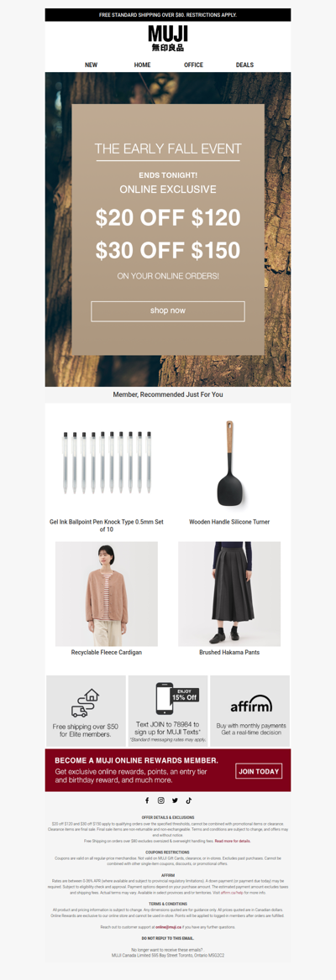Click the MUJI logo at top
The width and height of the screenshot is (336, 980).
(168, 38)
